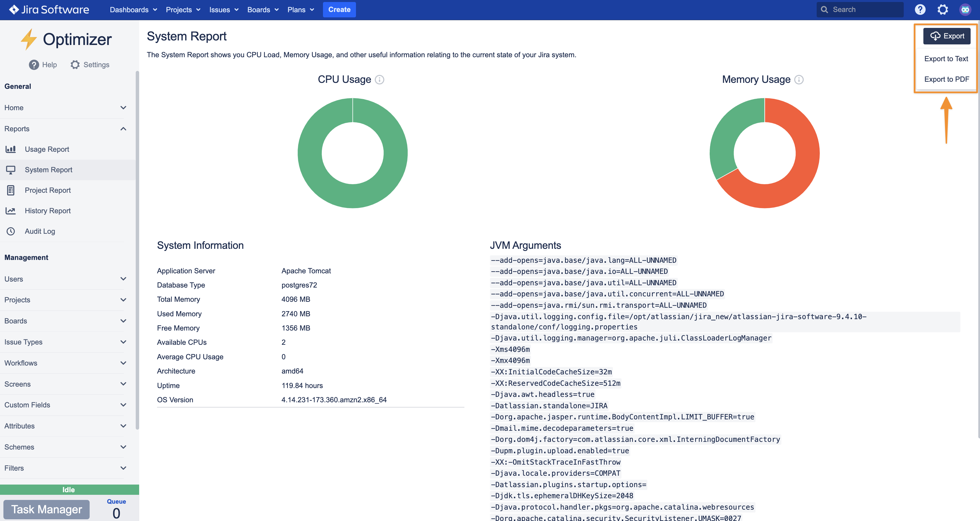
Task: Select Export to Text option
Action: tap(946, 59)
